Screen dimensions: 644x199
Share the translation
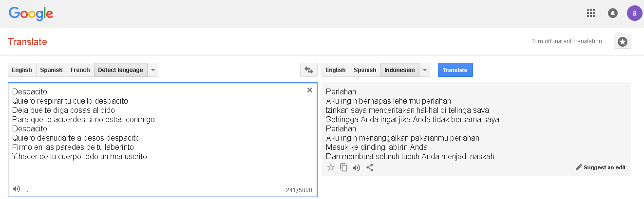pos(370,167)
